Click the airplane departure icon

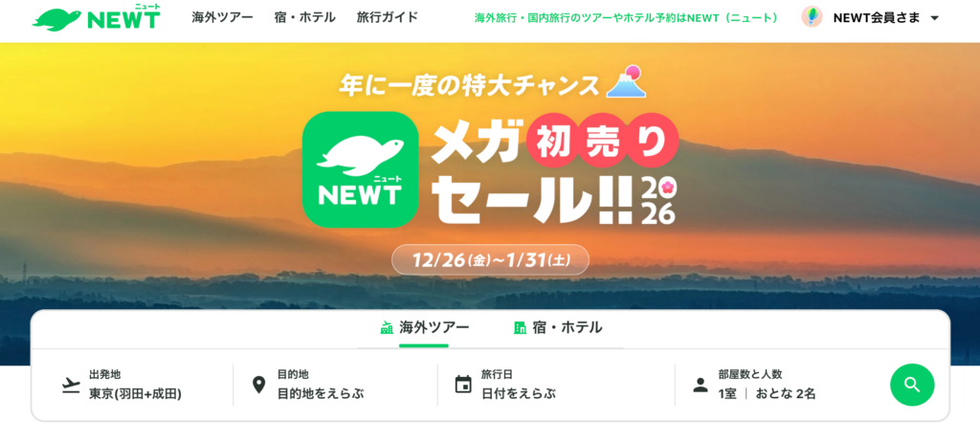71,385
